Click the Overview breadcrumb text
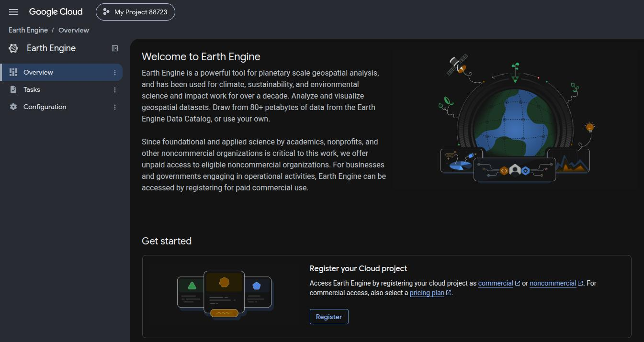This screenshot has height=342, width=644. click(74, 30)
